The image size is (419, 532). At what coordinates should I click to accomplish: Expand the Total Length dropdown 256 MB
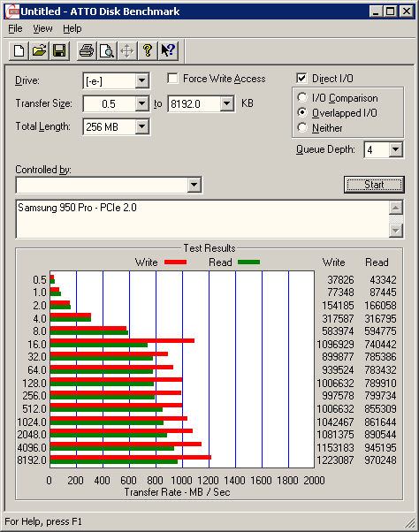(141, 126)
